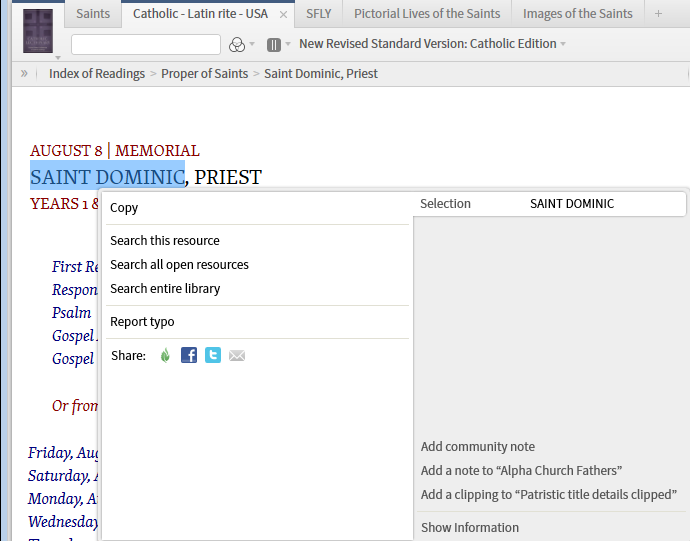The width and height of the screenshot is (690, 541).
Task: Click the reference search input box
Action: pyautogui.click(x=146, y=44)
